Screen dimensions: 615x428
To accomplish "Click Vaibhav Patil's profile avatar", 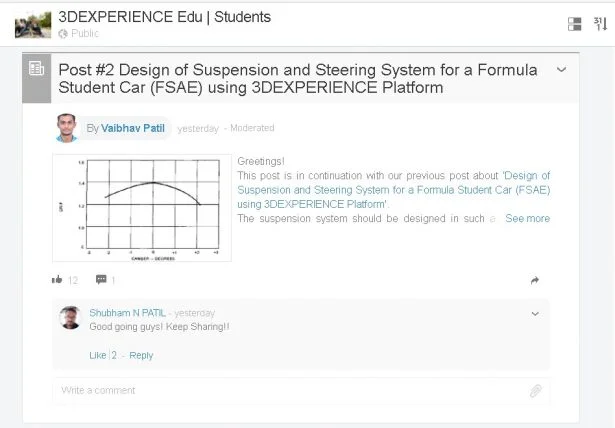I will [66, 128].
